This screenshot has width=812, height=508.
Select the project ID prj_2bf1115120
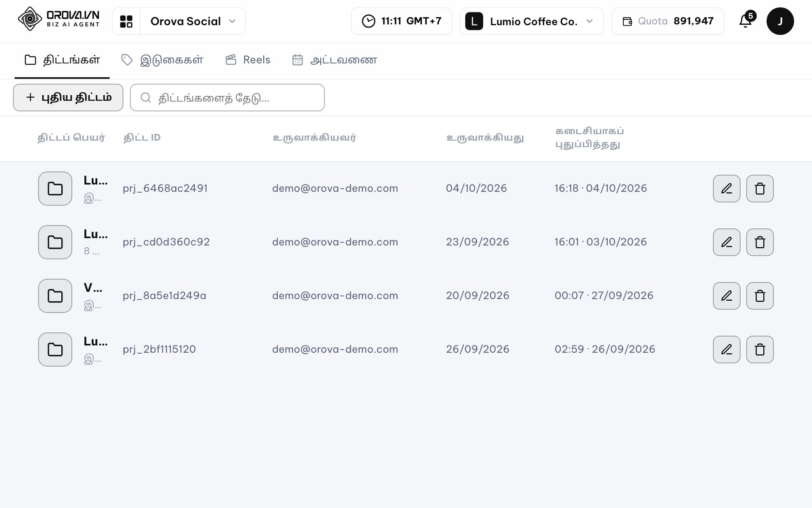159,349
